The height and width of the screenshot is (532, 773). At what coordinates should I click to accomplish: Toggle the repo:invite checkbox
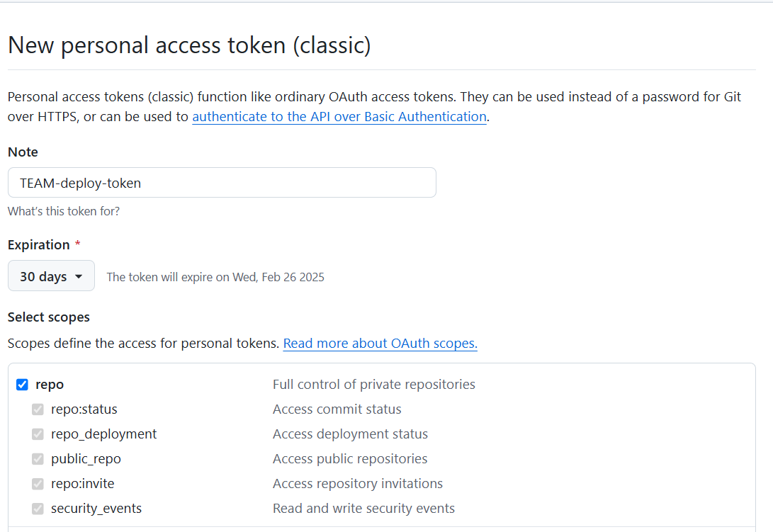[37, 483]
